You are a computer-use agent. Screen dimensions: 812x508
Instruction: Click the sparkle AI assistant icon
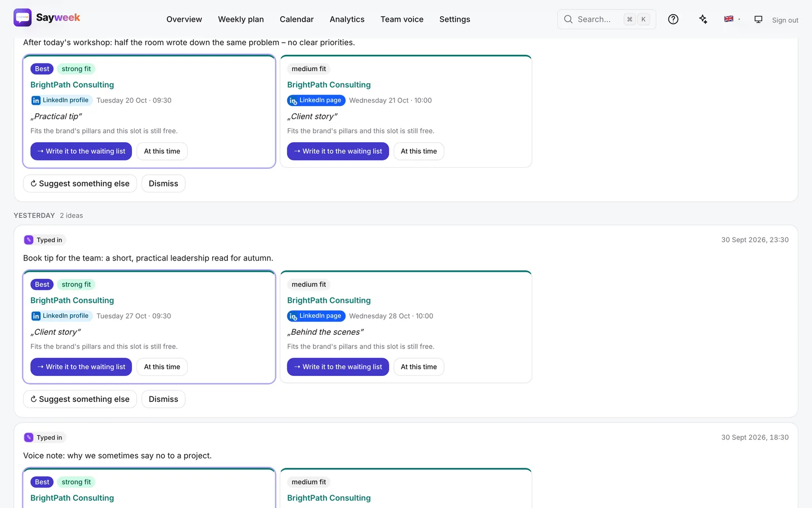(x=703, y=19)
